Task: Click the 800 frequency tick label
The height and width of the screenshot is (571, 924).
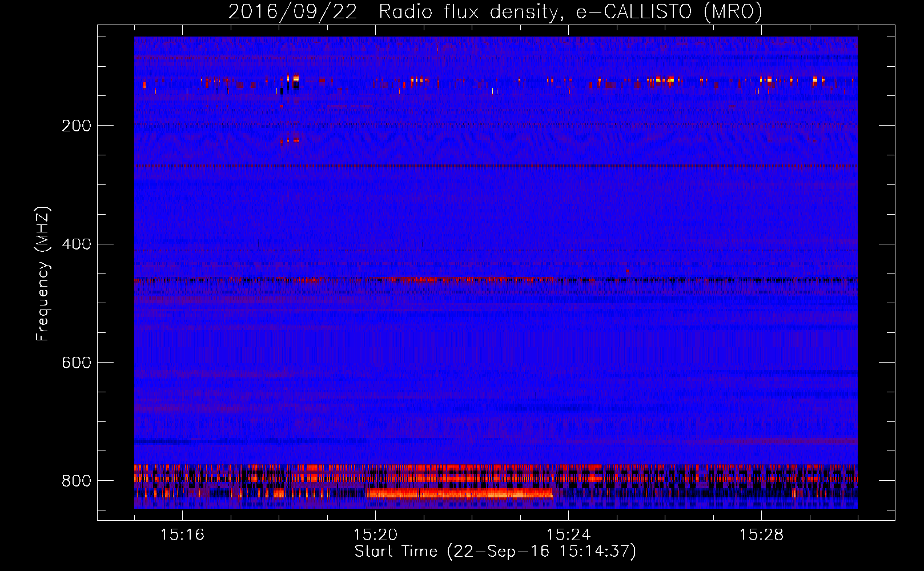Action: (77, 481)
